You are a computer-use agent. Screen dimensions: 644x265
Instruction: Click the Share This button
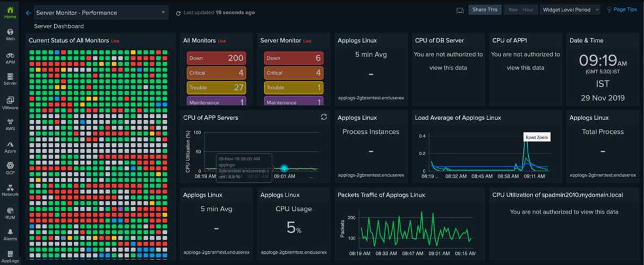coord(485,10)
